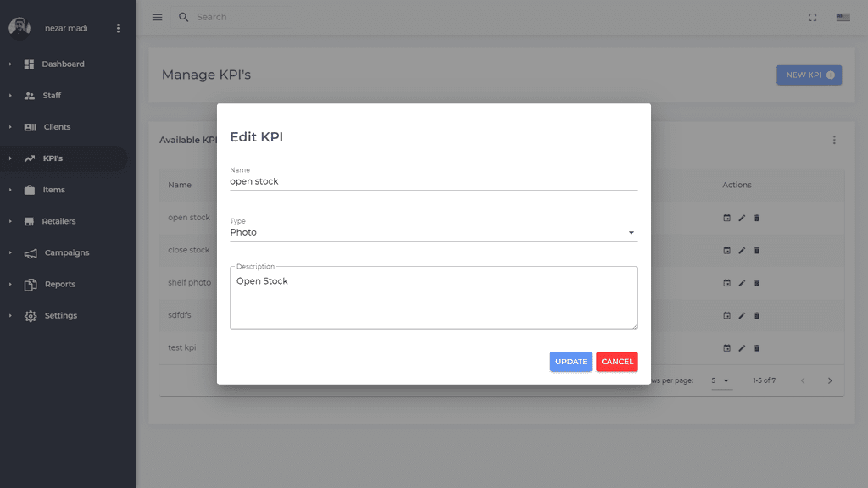Open user options three-dot menu
This screenshot has width=868, height=488.
(118, 28)
